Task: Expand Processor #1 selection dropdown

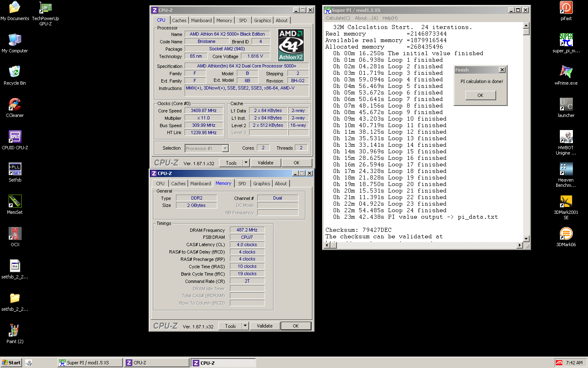Action: tap(225, 148)
